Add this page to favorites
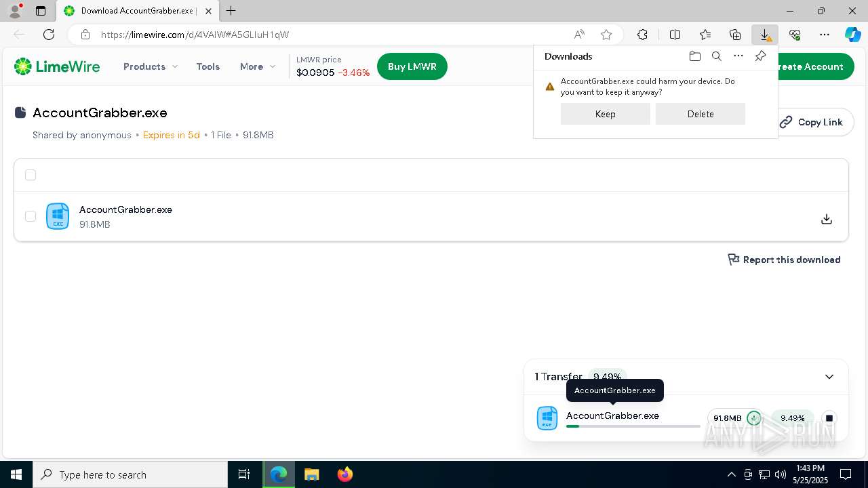This screenshot has width=868, height=488. click(606, 35)
